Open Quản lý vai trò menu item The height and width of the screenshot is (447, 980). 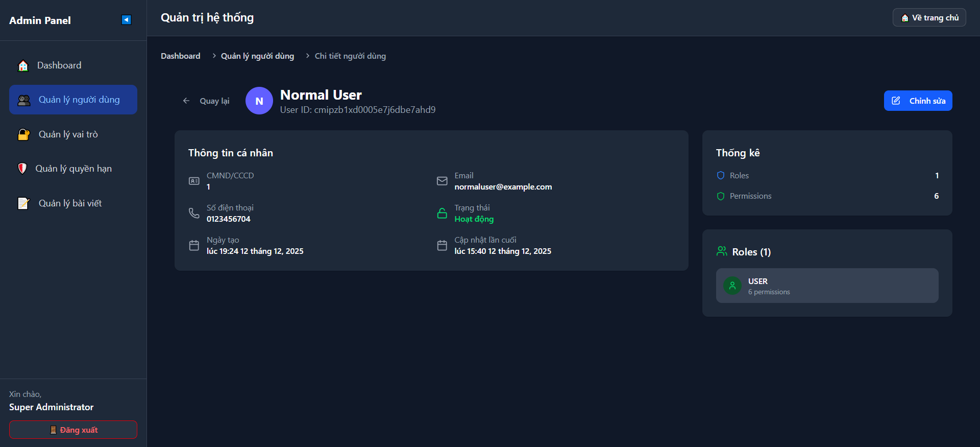point(68,134)
